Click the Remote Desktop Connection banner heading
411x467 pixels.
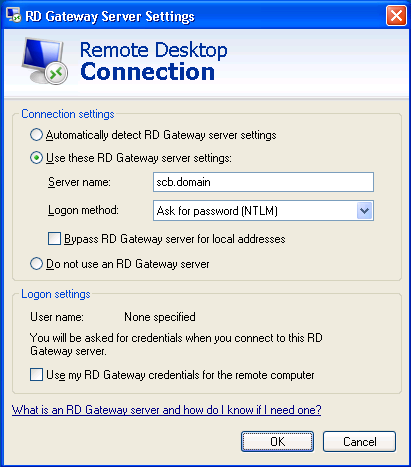153,61
